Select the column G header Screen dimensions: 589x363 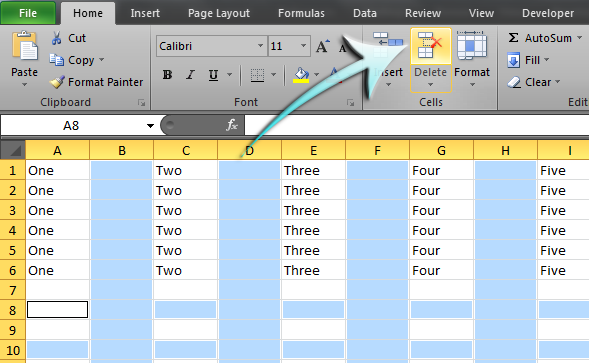coord(441,151)
